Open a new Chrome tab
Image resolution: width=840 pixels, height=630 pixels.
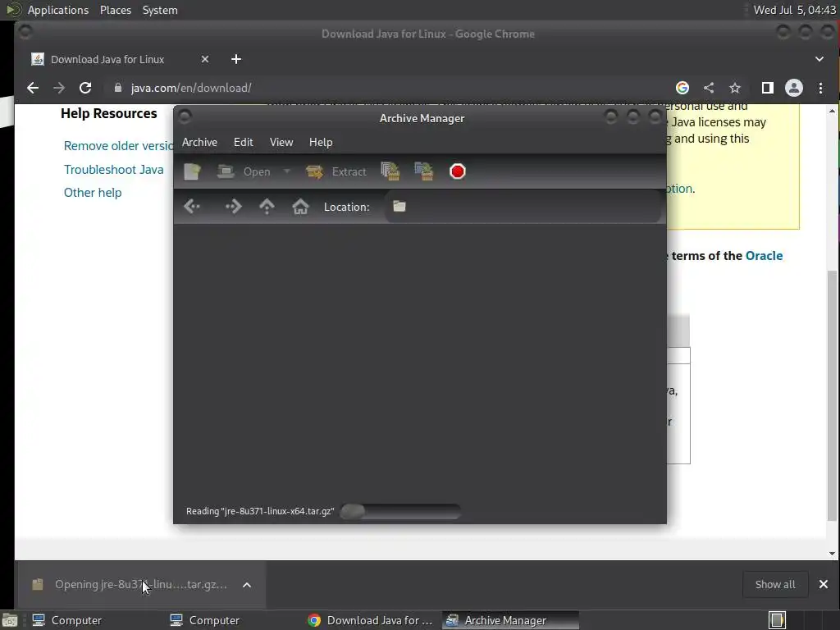pos(236,59)
